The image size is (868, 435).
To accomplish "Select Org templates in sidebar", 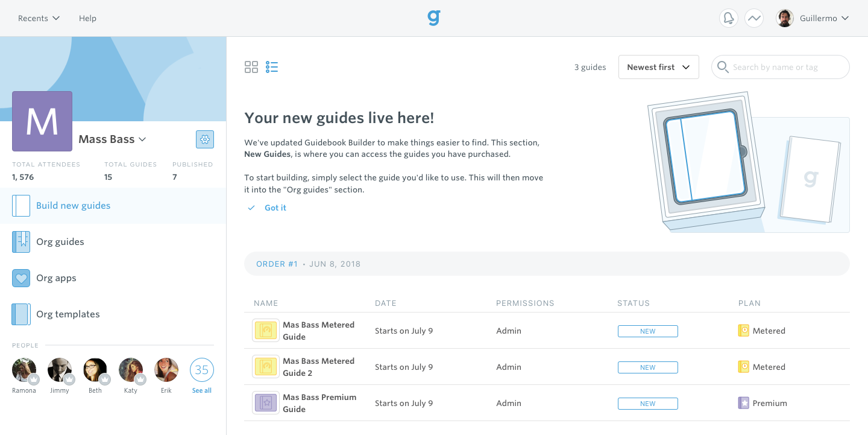I will coord(113,314).
